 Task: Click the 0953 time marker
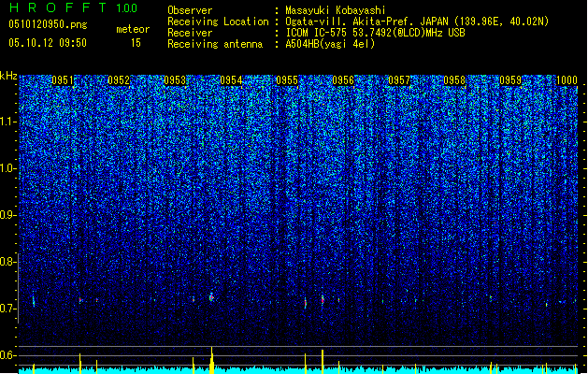click(x=175, y=79)
